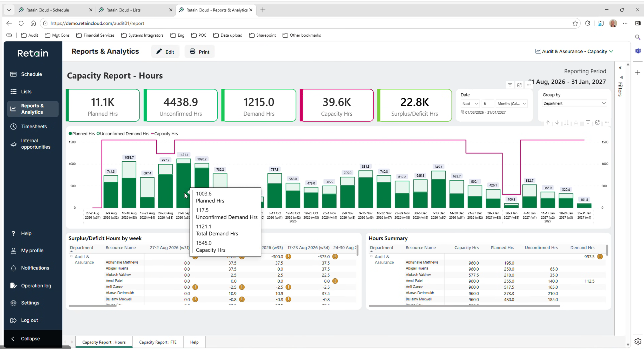644x349 pixels.
Task: Click the Hours Summary table horizontal scrollbar
Action: [x=464, y=306]
